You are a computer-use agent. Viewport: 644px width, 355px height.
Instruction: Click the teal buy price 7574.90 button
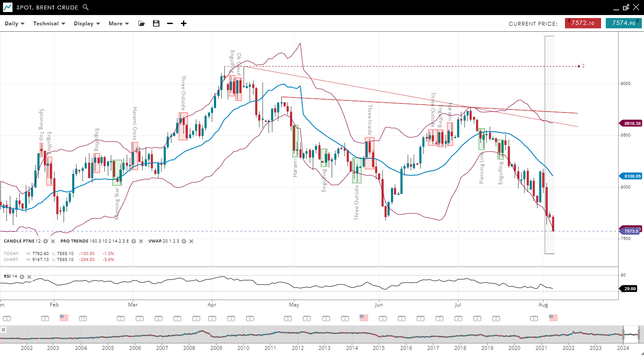623,23
